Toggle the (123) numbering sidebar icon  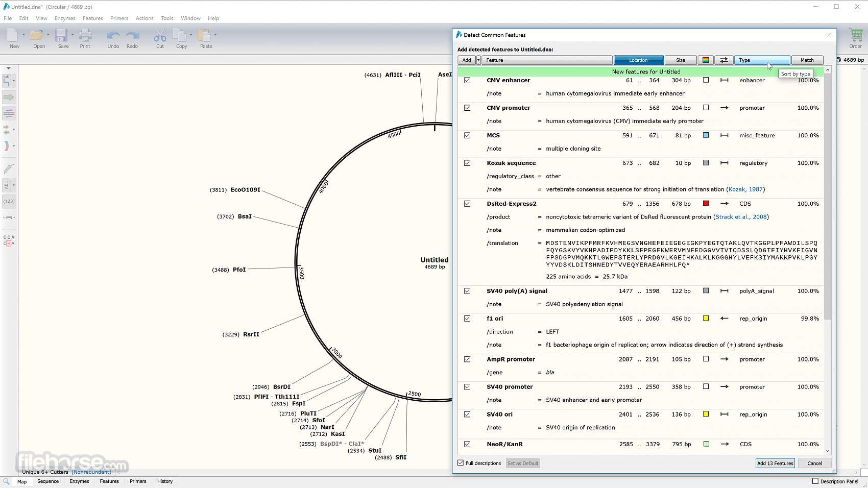pyautogui.click(x=9, y=201)
